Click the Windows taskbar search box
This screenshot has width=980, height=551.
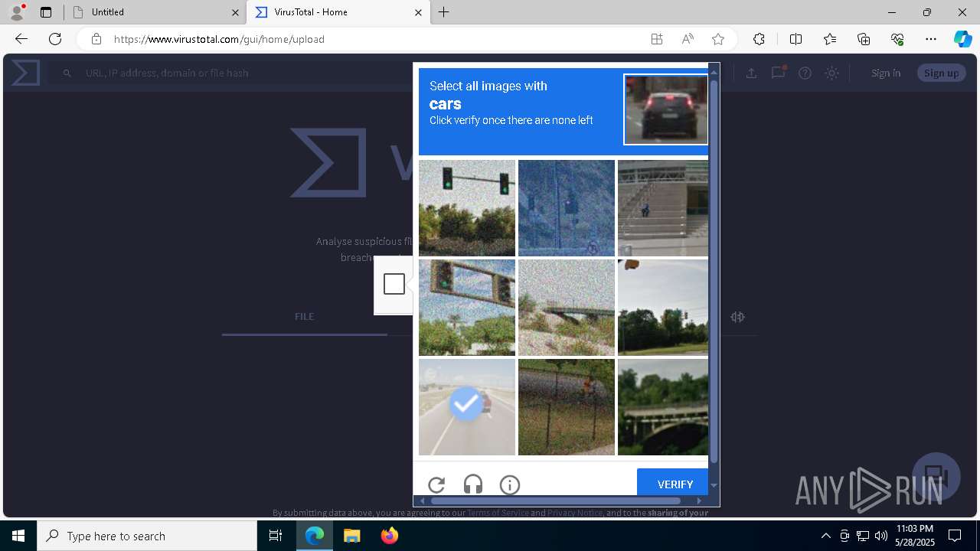148,536
